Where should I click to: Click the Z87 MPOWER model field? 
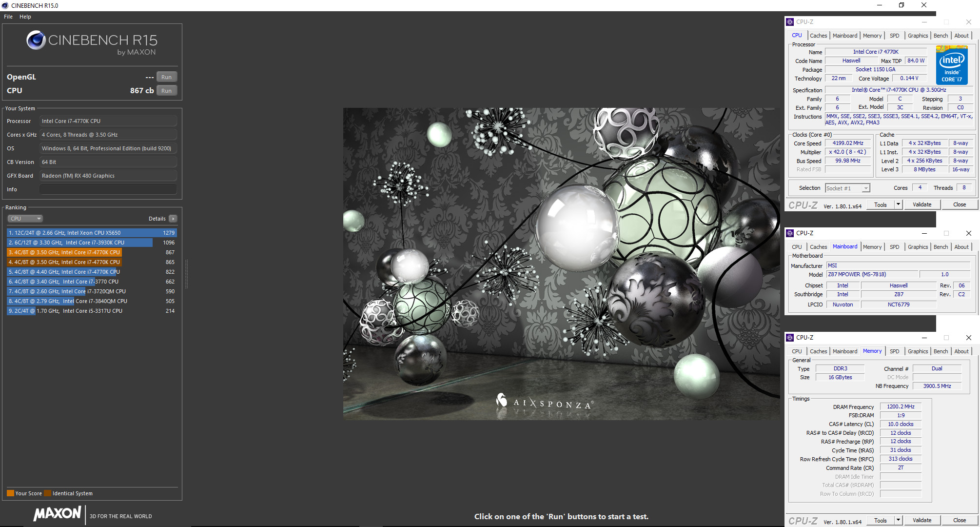(872, 274)
